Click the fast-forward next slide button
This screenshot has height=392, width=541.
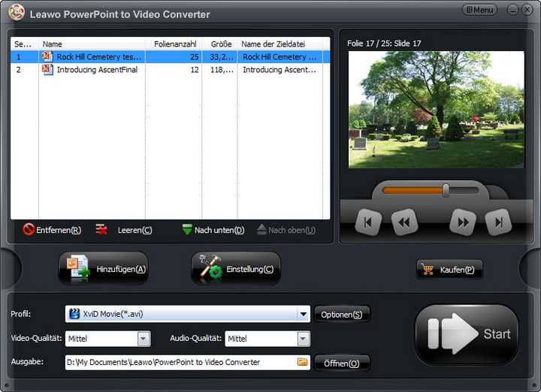[x=463, y=222]
